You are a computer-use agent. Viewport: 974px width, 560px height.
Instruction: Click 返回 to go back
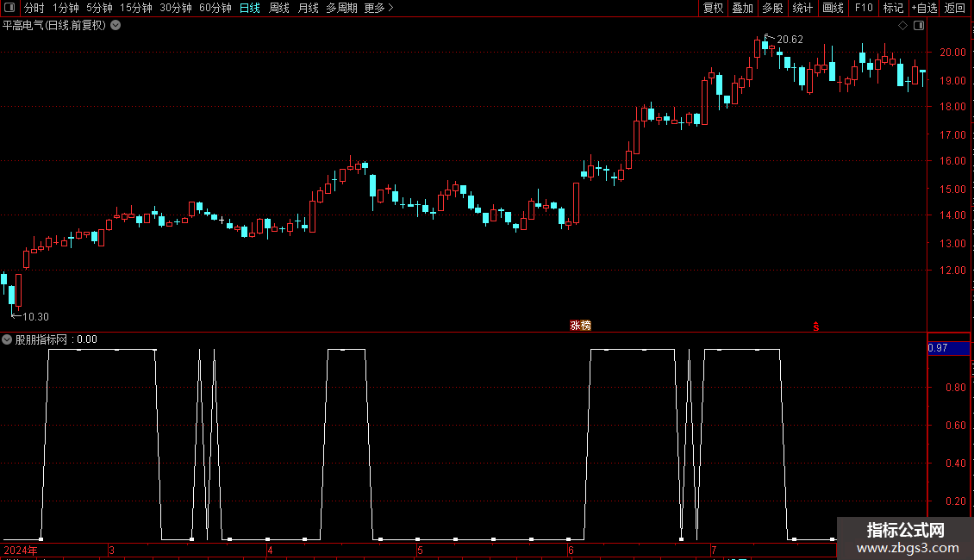pos(955,8)
